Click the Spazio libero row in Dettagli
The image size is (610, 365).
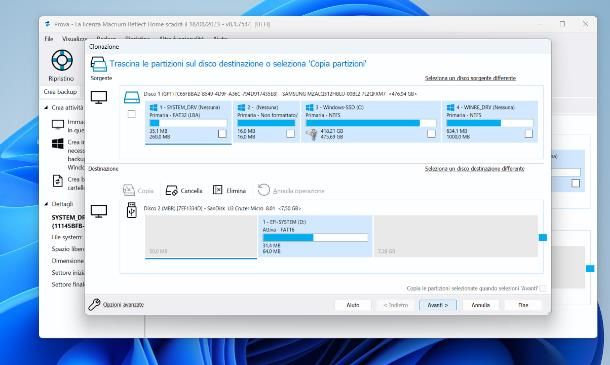click(x=68, y=249)
